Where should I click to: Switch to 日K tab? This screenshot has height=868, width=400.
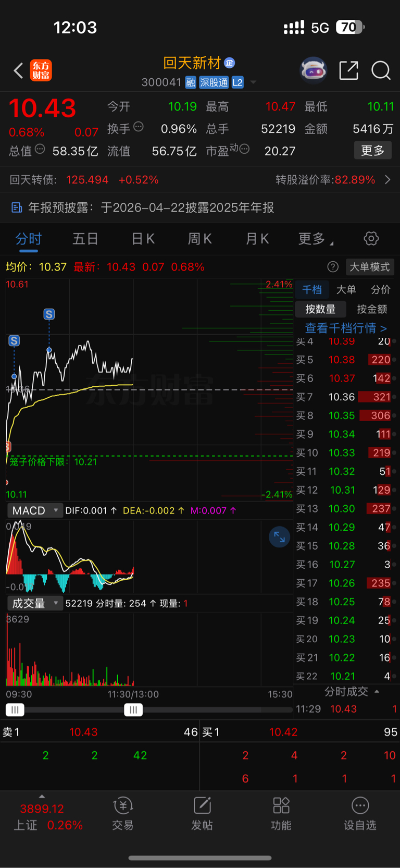[143, 239]
